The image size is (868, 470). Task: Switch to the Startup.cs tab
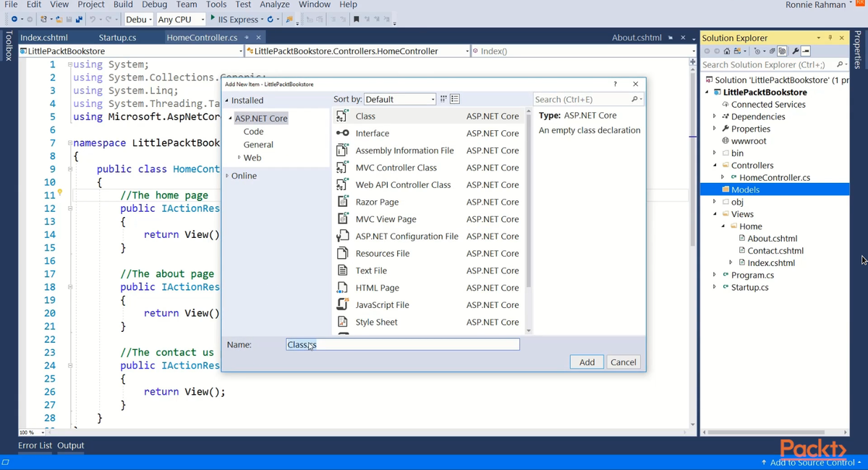117,38
